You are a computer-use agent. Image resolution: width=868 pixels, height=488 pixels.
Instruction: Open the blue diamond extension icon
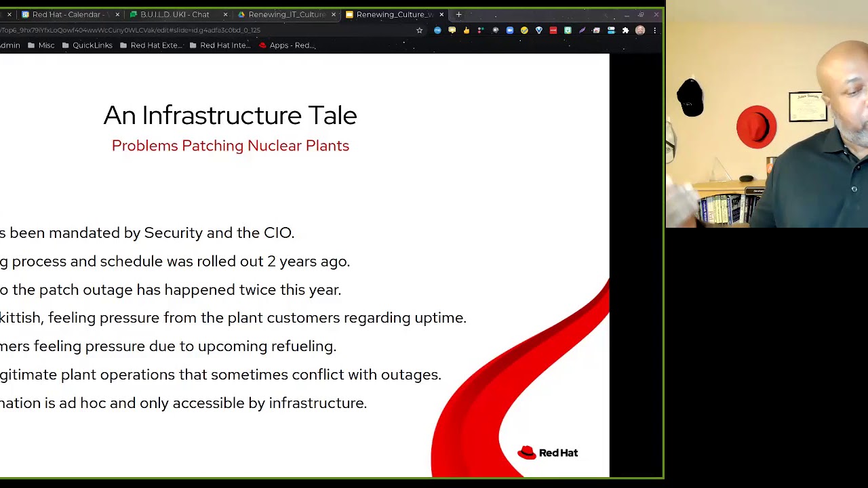pos(539,30)
